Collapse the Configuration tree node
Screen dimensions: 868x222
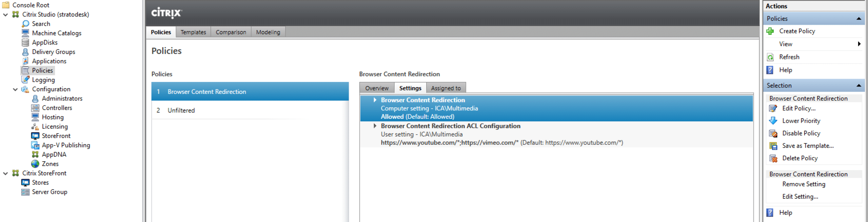tap(15, 89)
